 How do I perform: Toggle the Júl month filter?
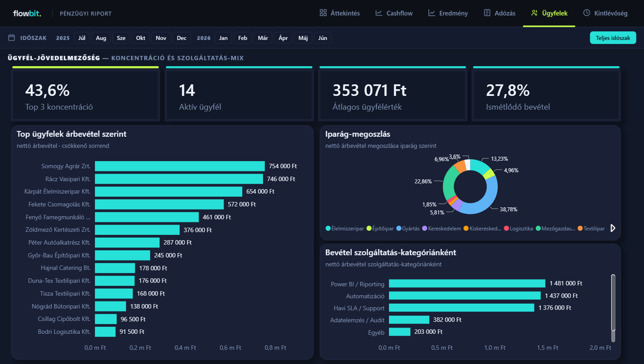(82, 38)
